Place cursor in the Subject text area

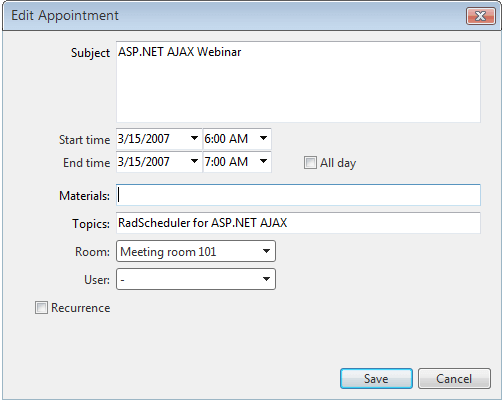[x=298, y=82]
